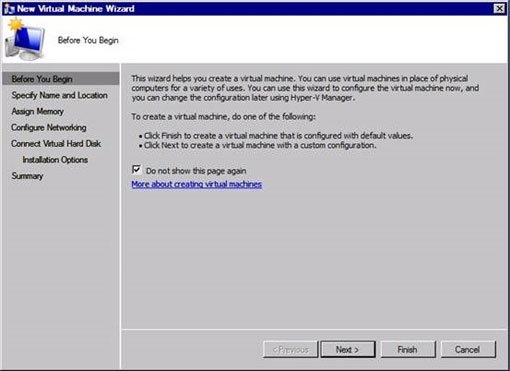The width and height of the screenshot is (510, 371).
Task: Jump to the Summary step
Action: pos(27,176)
